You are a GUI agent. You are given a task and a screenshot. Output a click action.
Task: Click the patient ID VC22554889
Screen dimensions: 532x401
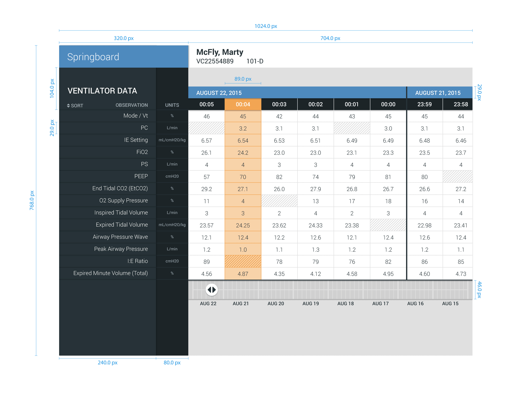[215, 61]
